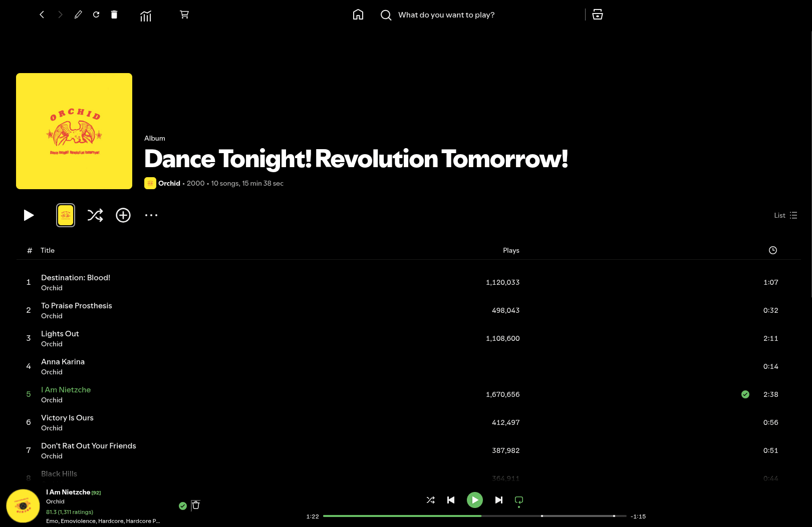
Task: Toggle repeat mode in the player
Action: [x=519, y=500]
